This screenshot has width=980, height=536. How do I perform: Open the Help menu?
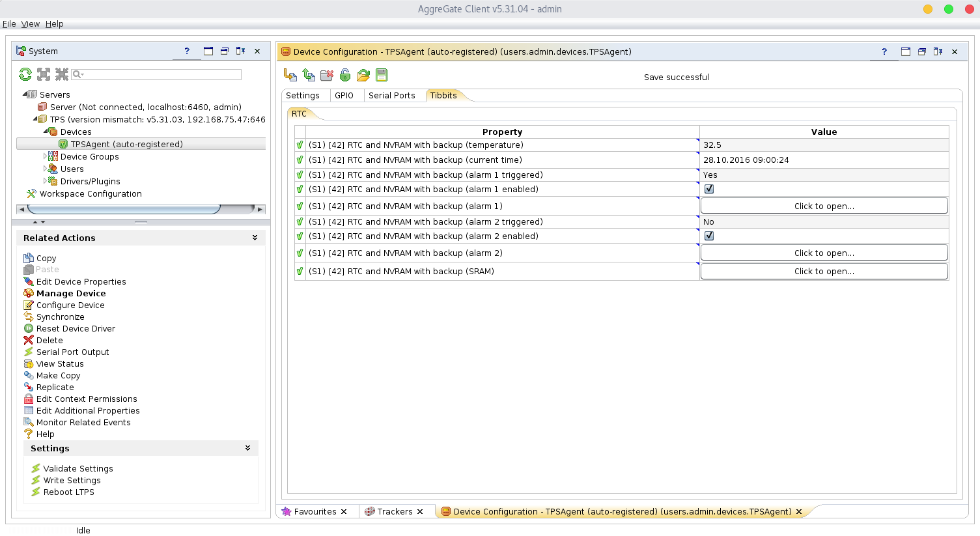54,23
